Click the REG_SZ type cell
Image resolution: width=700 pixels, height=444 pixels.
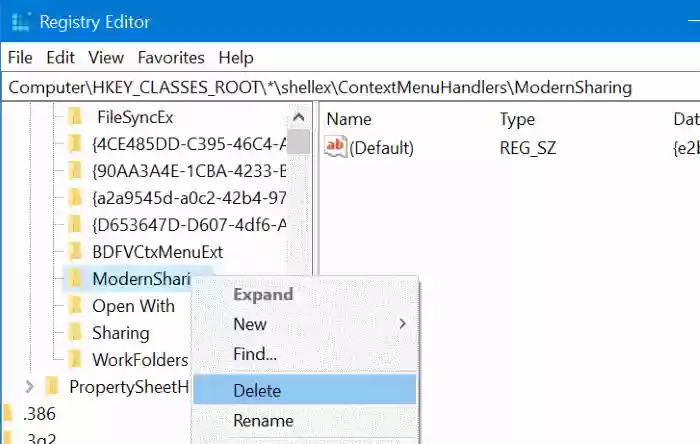pos(528,148)
